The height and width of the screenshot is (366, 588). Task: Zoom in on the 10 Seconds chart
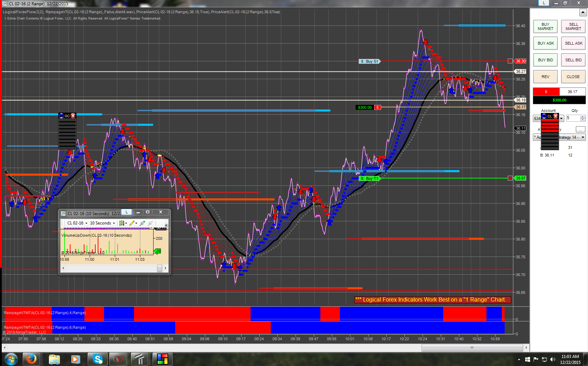click(x=142, y=223)
